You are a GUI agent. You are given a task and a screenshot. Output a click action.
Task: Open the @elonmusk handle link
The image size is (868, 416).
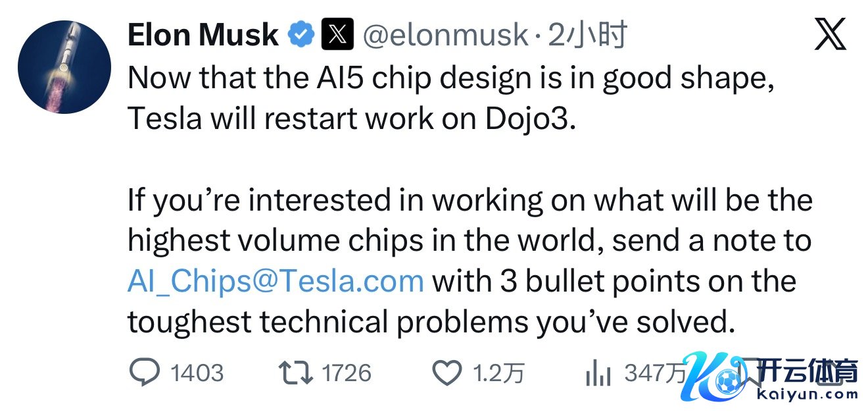pyautogui.click(x=446, y=35)
